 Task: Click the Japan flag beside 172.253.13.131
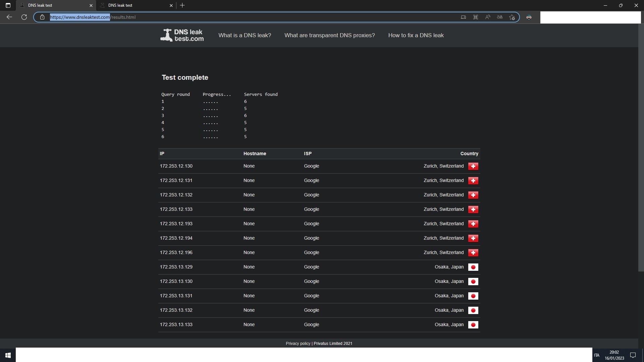(x=473, y=296)
